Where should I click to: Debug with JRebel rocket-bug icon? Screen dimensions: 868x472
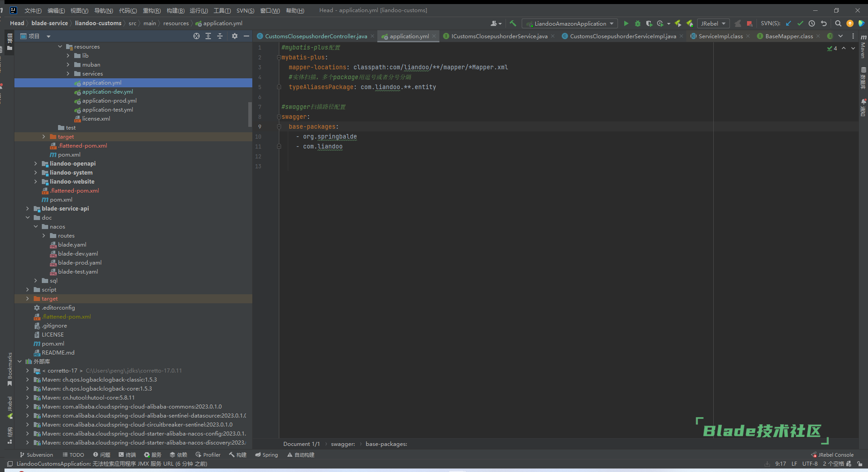click(689, 23)
